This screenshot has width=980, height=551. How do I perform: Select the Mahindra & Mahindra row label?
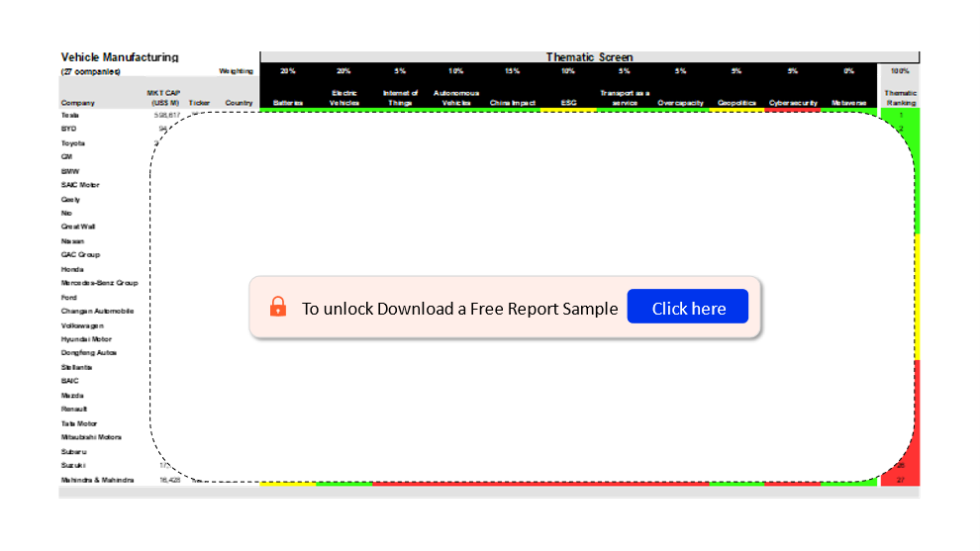click(97, 481)
